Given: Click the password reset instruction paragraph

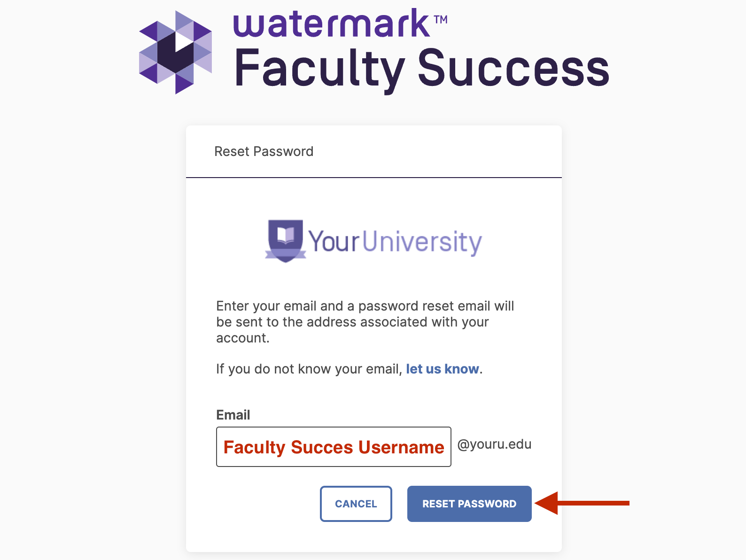Looking at the screenshot, I should (x=365, y=322).
